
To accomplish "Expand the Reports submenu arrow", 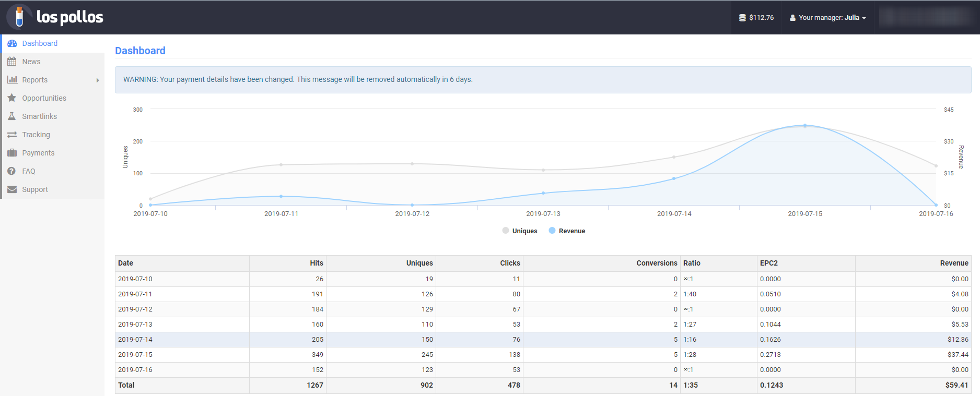I will coord(98,80).
